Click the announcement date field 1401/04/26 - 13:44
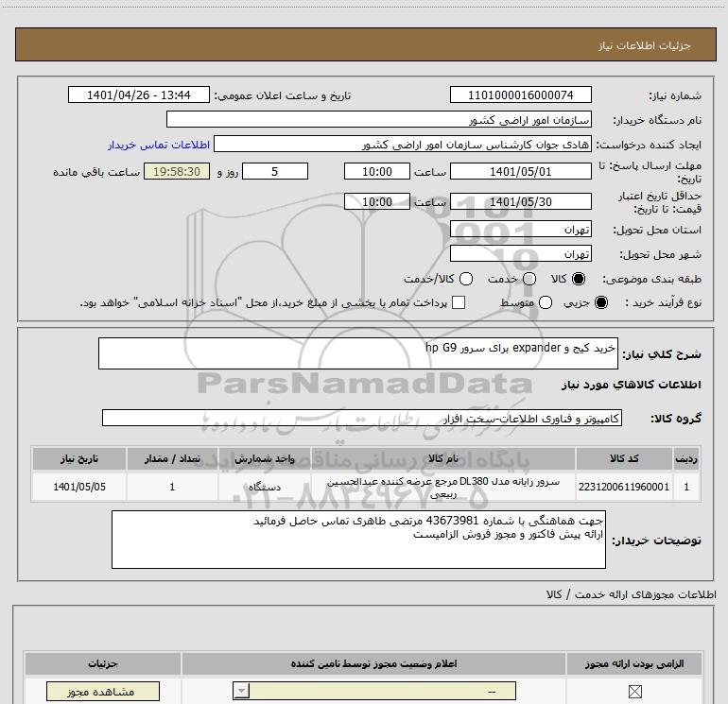Screen dimensions: 728x704 click(139, 94)
